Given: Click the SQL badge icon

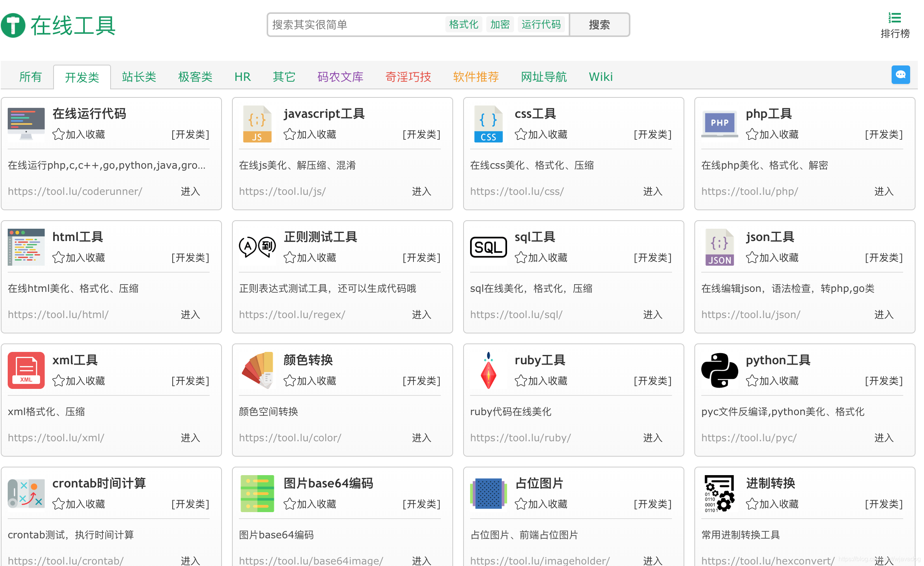Looking at the screenshot, I should pos(489,247).
